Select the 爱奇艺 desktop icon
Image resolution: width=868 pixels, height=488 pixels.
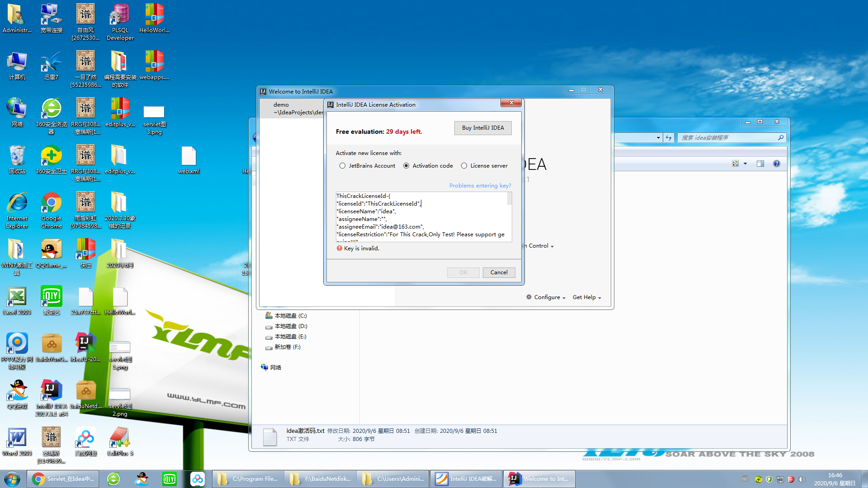(51, 300)
